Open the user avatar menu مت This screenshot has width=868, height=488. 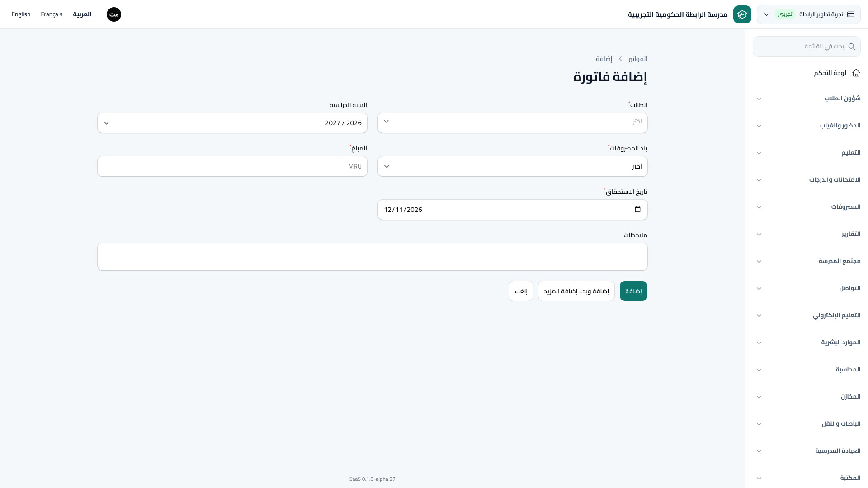[x=114, y=14]
